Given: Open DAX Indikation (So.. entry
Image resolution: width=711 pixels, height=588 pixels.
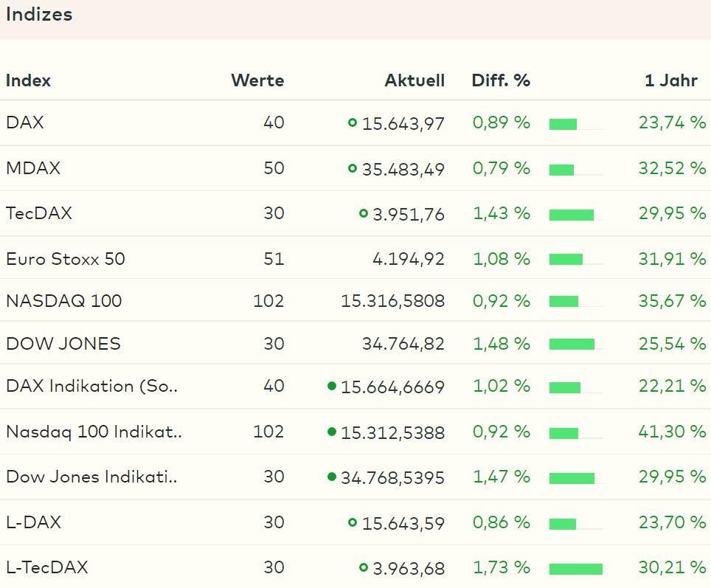Looking at the screenshot, I should pos(92,386).
